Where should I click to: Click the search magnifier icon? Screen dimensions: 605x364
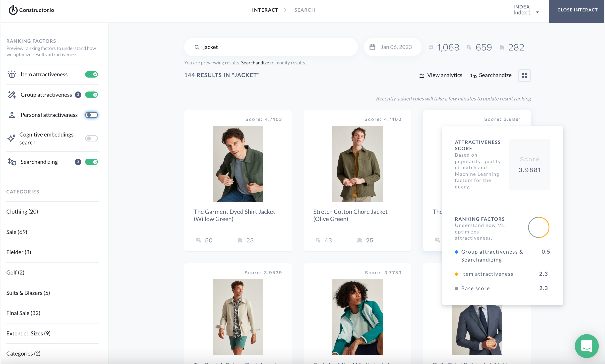point(197,47)
